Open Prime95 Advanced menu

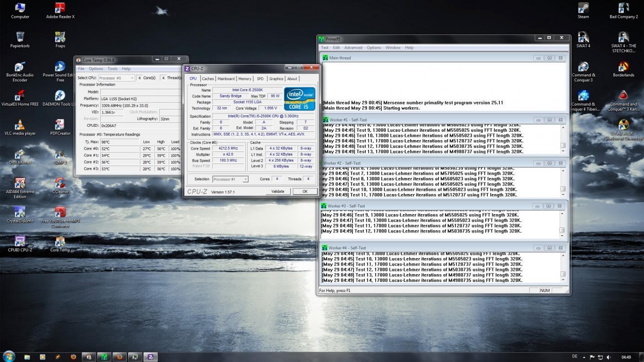(x=353, y=48)
